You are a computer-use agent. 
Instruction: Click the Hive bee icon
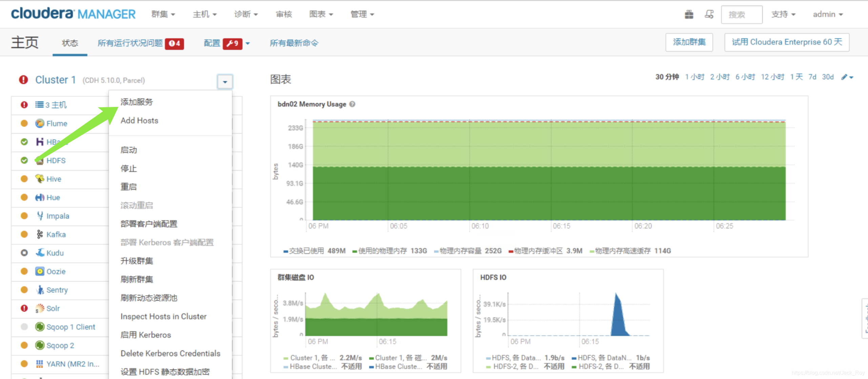click(40, 179)
